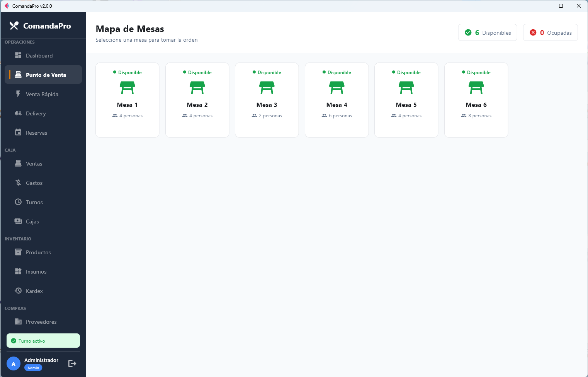Screen dimensions: 588x377
Task: Open Productos inventory
Action: point(43,252)
